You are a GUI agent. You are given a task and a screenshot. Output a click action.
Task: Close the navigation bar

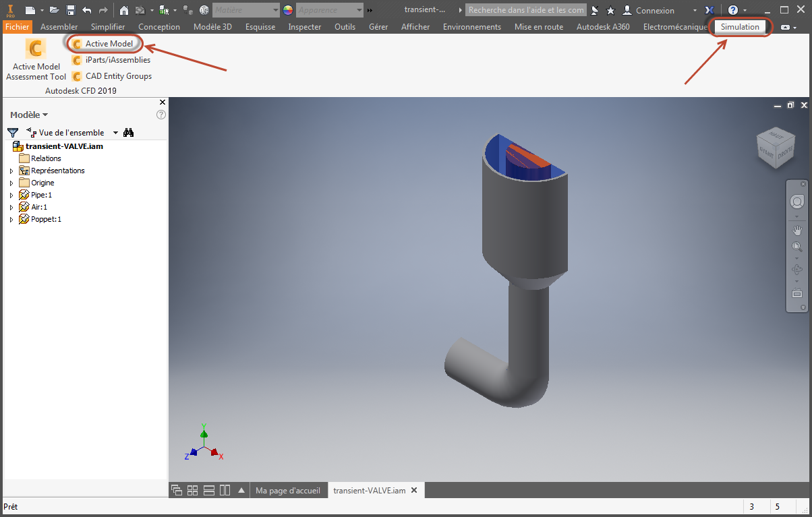pos(803,184)
